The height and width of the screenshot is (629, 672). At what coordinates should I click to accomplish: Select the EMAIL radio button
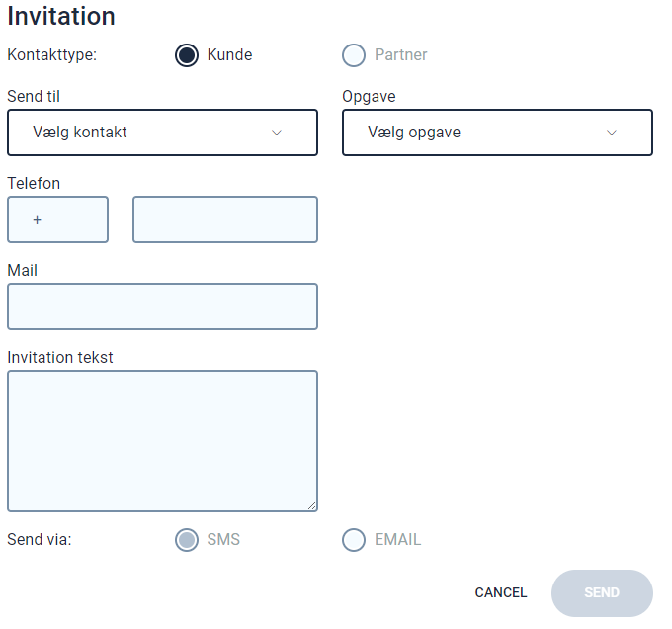point(354,540)
